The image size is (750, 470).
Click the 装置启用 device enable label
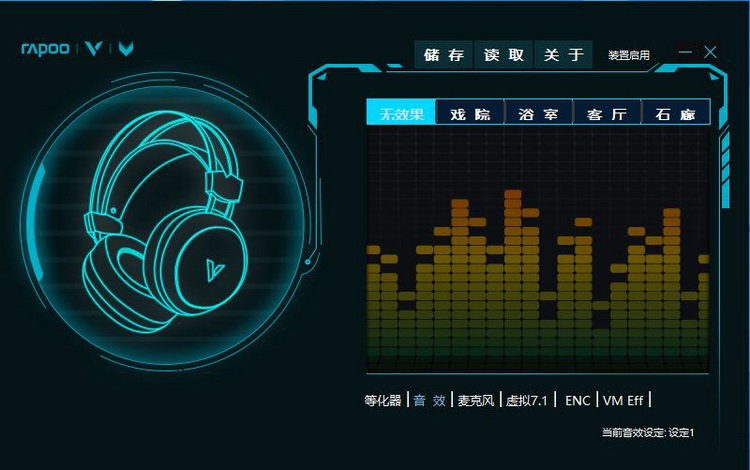pyautogui.click(x=629, y=55)
